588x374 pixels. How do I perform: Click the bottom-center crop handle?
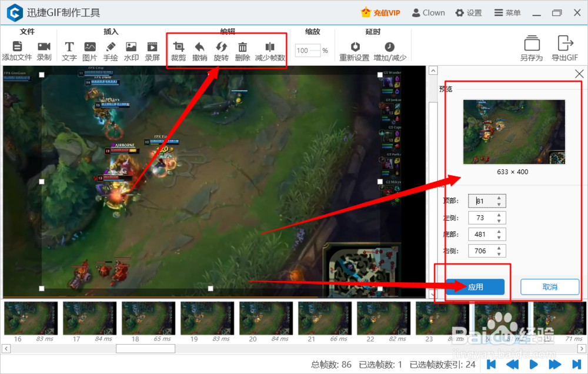pyautogui.click(x=211, y=289)
